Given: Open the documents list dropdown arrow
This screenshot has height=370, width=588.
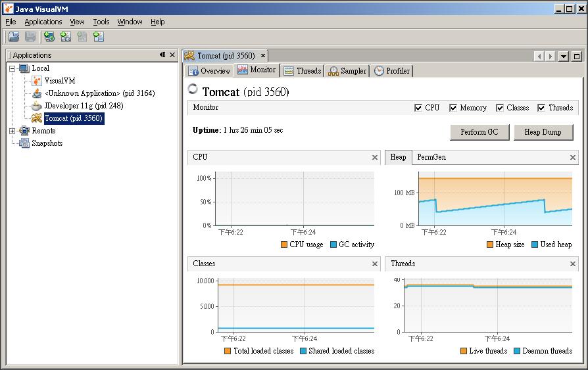Looking at the screenshot, I should point(563,57).
